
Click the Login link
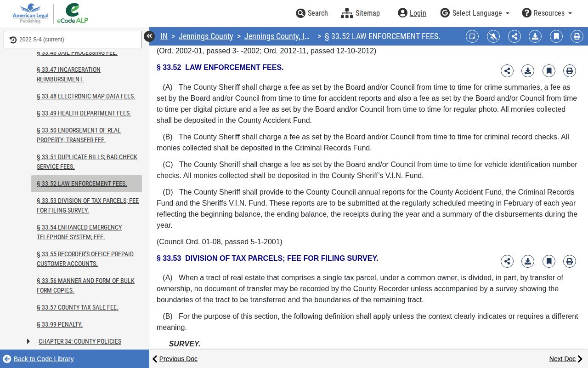pyautogui.click(x=412, y=13)
